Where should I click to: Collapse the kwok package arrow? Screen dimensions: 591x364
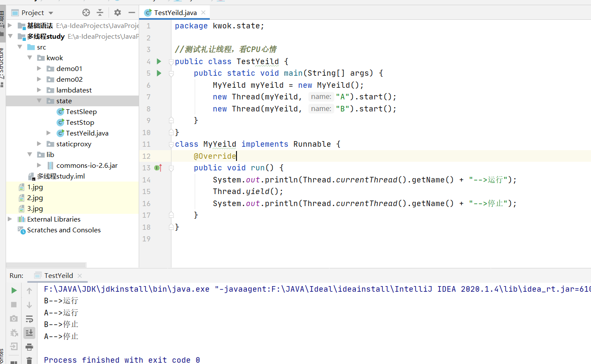point(30,58)
